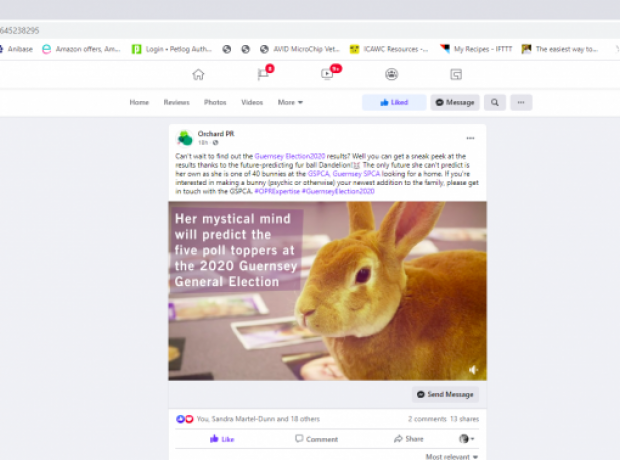Image resolution: width=620 pixels, height=460 pixels.
Task: Click the Send Message button under video
Action: 445,394
